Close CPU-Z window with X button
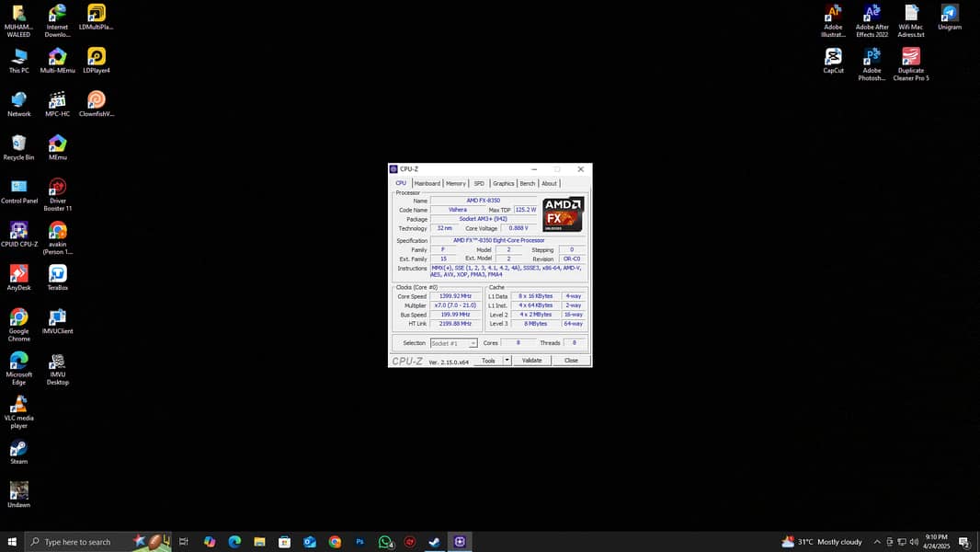 (x=581, y=169)
